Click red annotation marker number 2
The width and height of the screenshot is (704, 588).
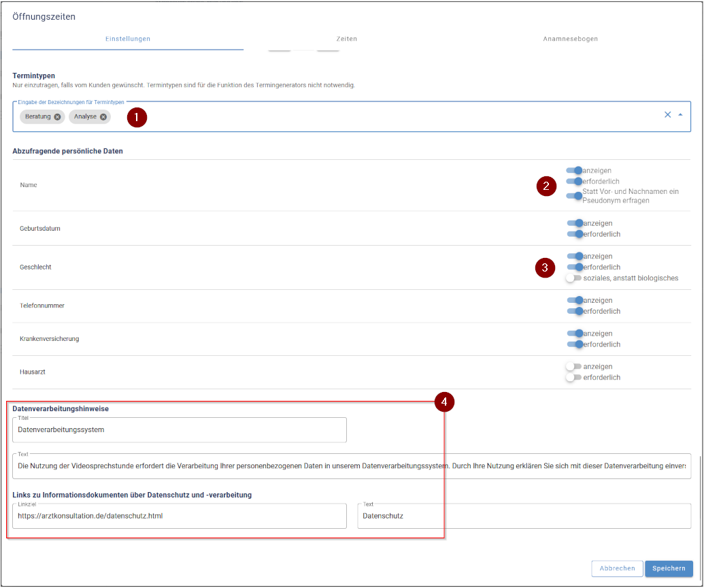(x=546, y=186)
